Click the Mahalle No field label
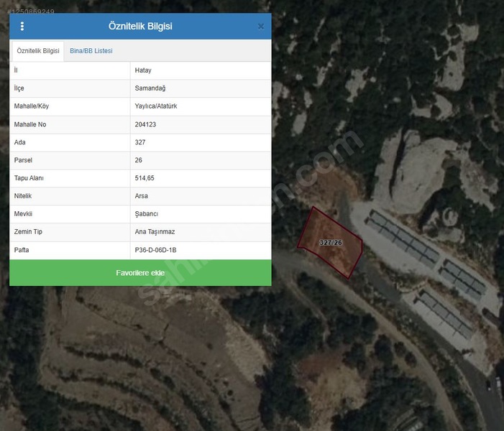Image resolution: width=504 pixels, height=431 pixels. (x=30, y=124)
